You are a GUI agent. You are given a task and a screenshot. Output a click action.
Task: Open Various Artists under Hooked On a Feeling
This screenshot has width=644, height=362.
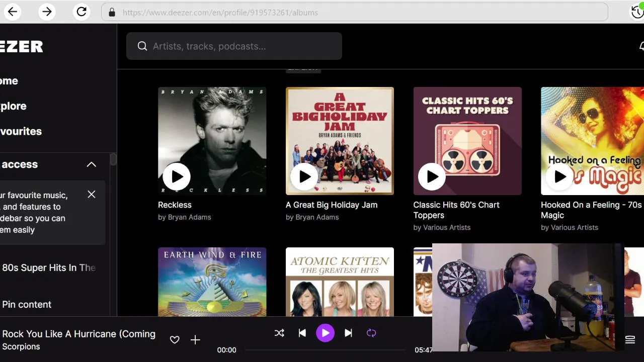coord(575,227)
